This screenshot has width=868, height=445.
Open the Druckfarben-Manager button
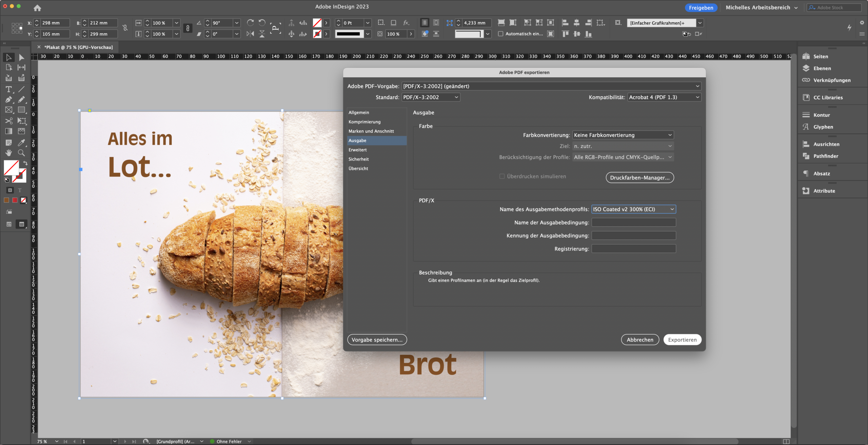(x=639, y=178)
